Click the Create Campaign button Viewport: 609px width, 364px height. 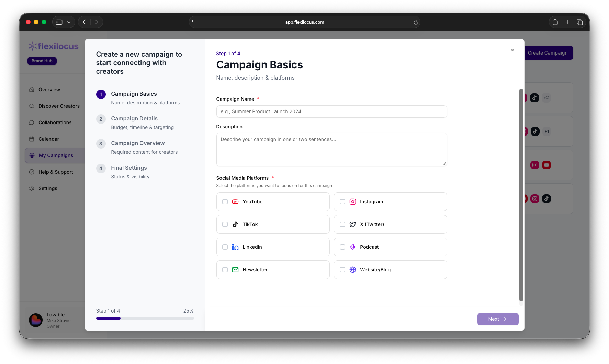pos(548,53)
